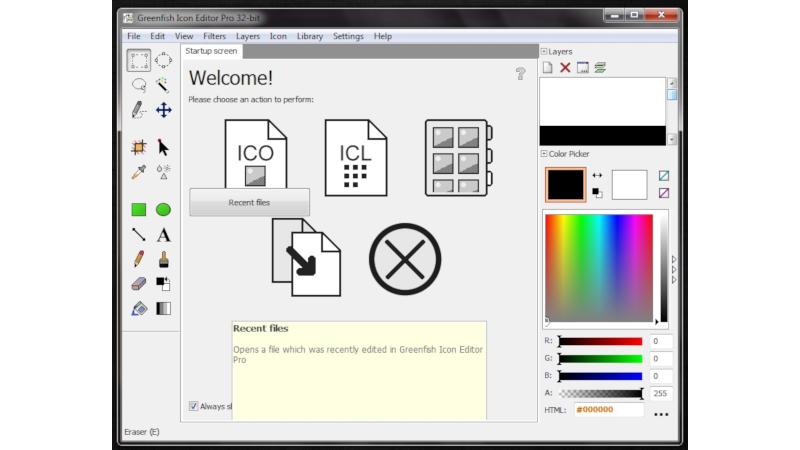The image size is (800, 450).
Task: Select the Paint Bucket tool
Action: coord(138,309)
